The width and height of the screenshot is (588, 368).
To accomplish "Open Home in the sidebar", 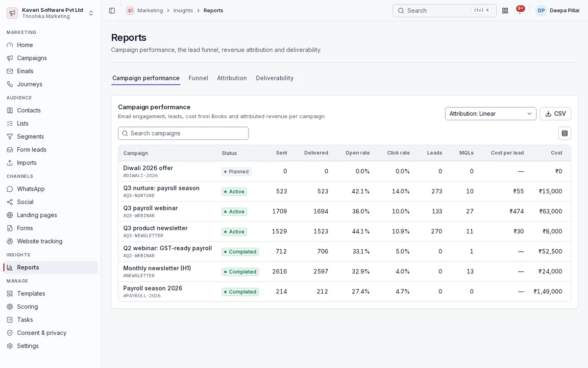I will [50, 45].
